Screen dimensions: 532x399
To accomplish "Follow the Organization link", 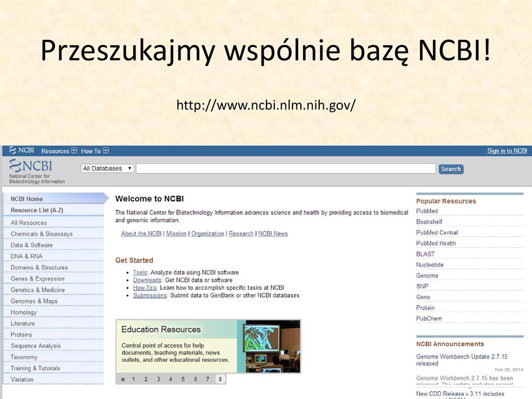I will [x=208, y=233].
